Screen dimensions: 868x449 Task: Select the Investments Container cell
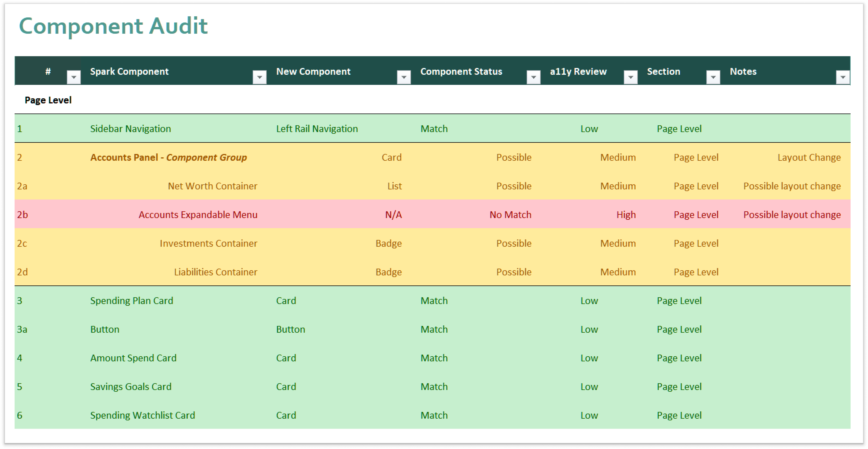pyautogui.click(x=209, y=244)
